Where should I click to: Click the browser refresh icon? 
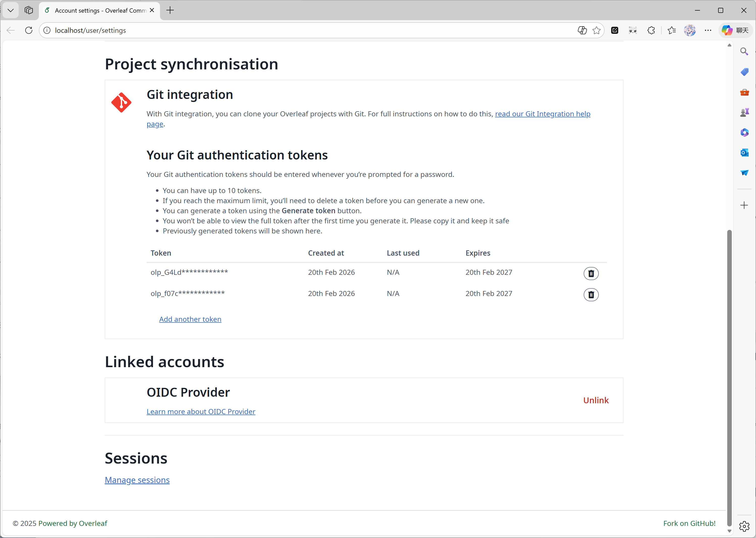click(29, 30)
